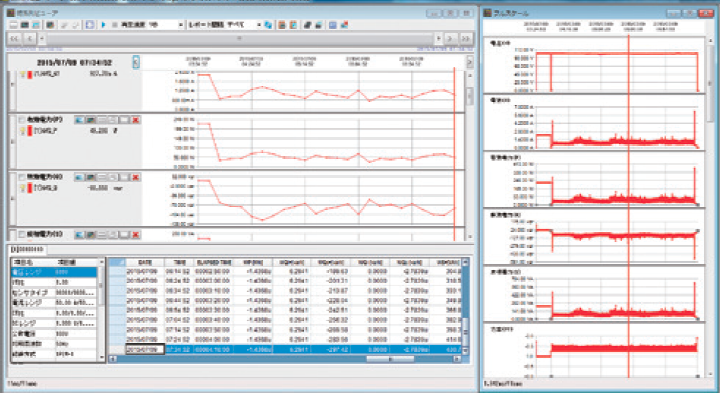The image size is (721, 394).
Task: Collapse the top current panel using its left edge arrow
Action: [12, 85]
